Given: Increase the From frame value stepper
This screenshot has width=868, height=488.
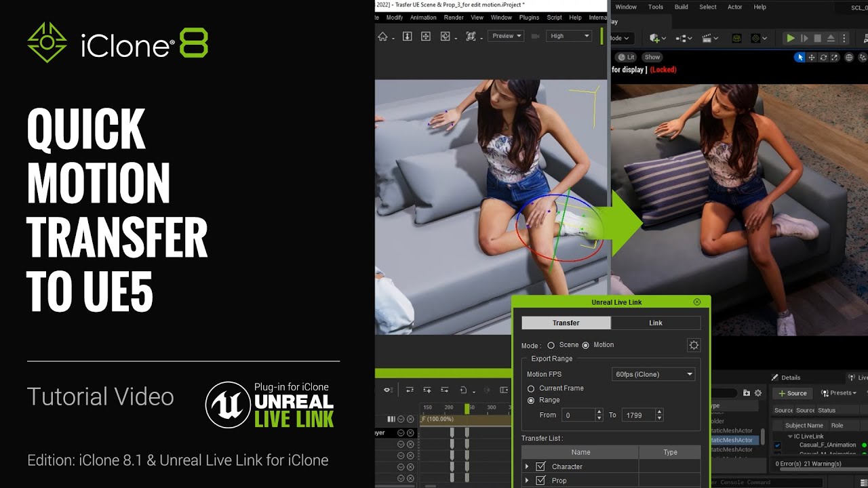Looking at the screenshot, I should click(x=599, y=412).
